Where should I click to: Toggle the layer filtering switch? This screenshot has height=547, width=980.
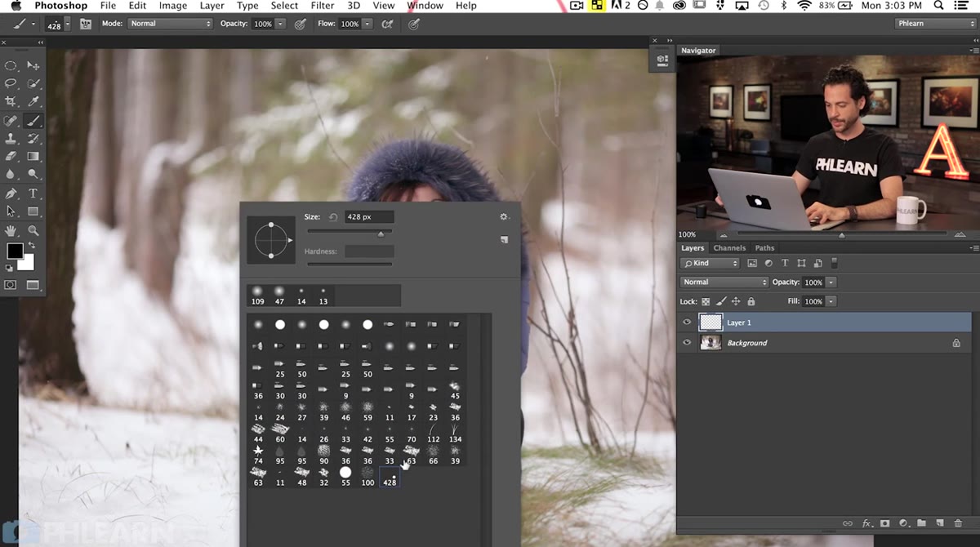834,263
